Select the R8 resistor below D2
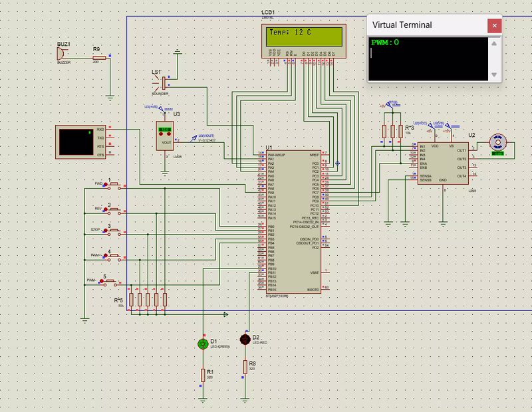Screen dimensions: 532x412 (x=245, y=367)
